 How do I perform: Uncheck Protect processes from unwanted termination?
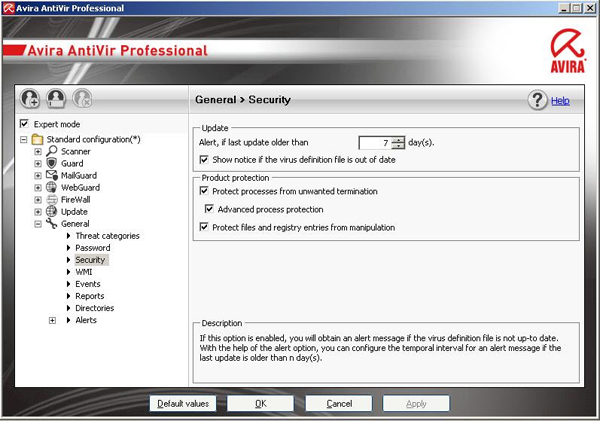(204, 191)
